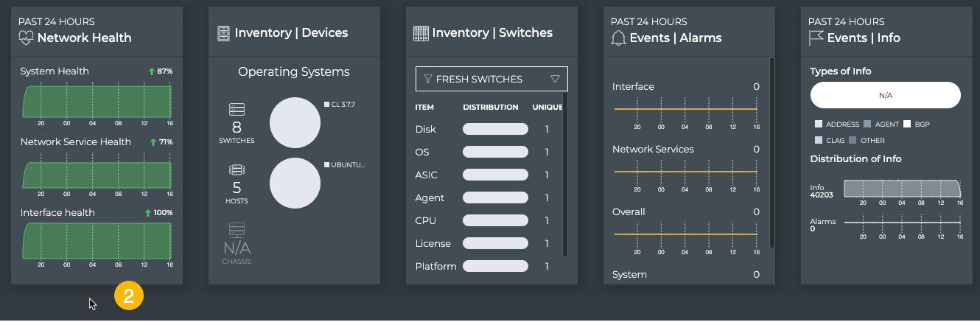Open the Fresh Switches filter dropdown
Screen dimensions: 980x322
555,79
